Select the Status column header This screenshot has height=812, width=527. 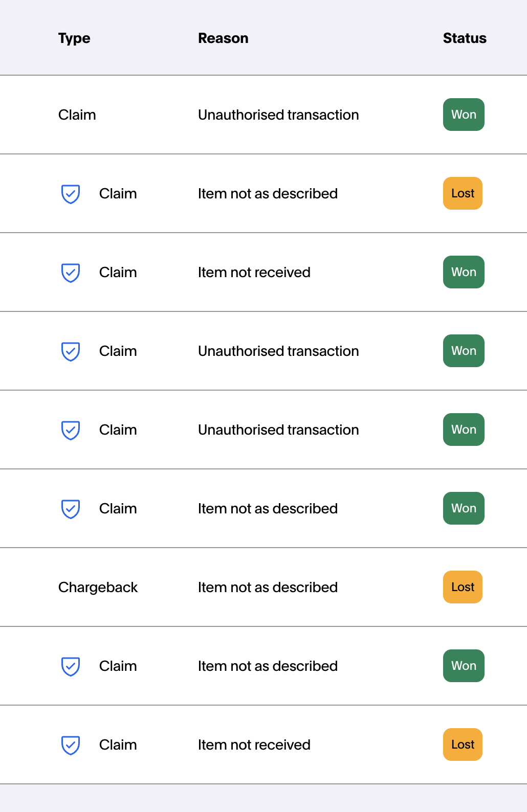click(465, 38)
